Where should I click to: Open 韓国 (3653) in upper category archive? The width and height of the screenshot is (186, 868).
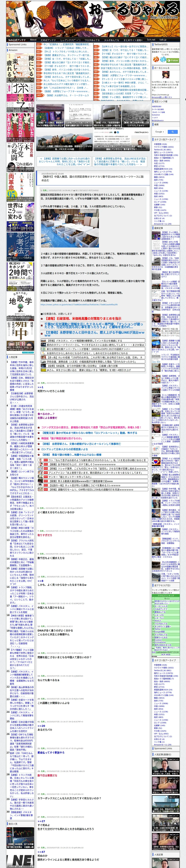[x=159, y=177]
